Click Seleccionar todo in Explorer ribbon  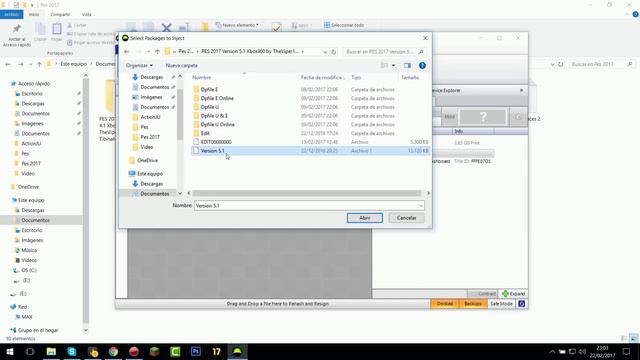point(344,25)
